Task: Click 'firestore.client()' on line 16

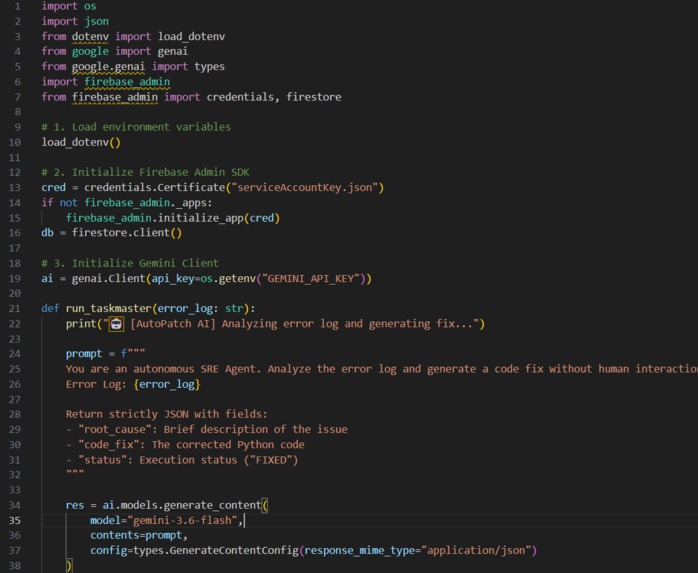Action: point(127,233)
